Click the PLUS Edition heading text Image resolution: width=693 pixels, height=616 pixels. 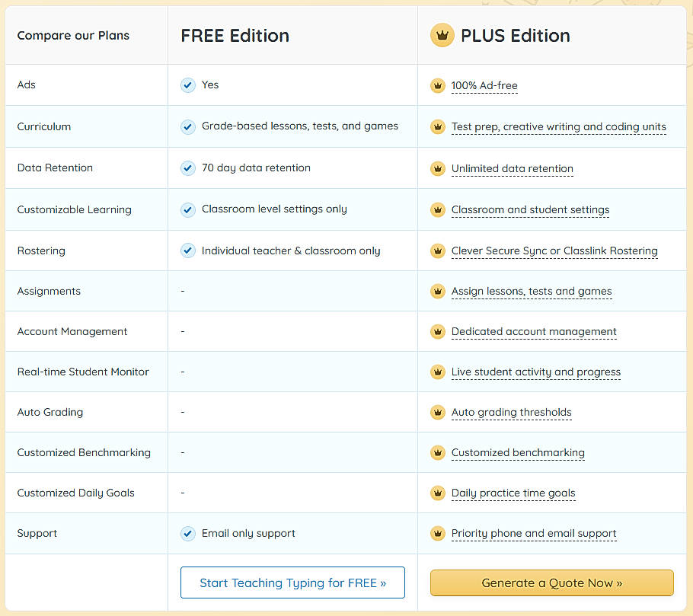pyautogui.click(x=516, y=35)
